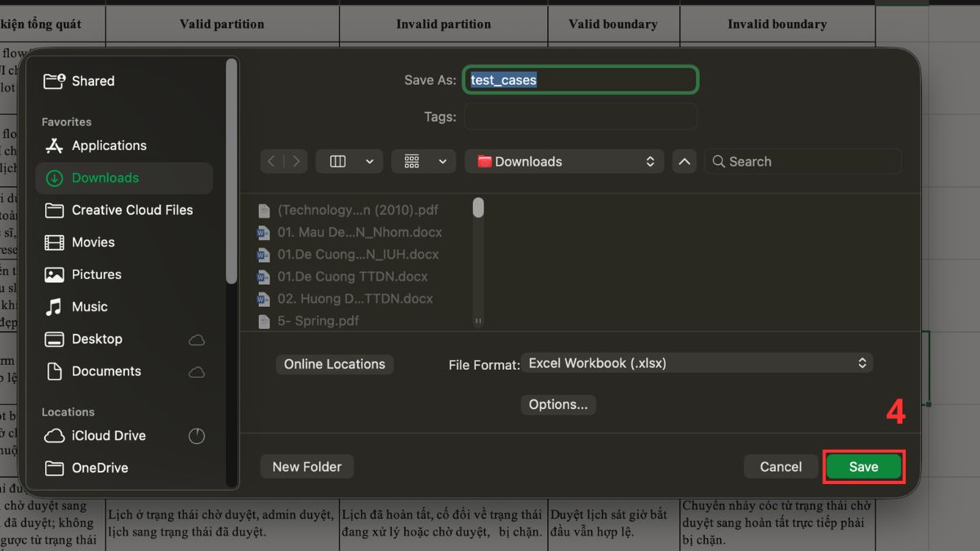Click iCloud Drive storage progress icon
Image resolution: width=980 pixels, height=551 pixels.
(x=197, y=436)
